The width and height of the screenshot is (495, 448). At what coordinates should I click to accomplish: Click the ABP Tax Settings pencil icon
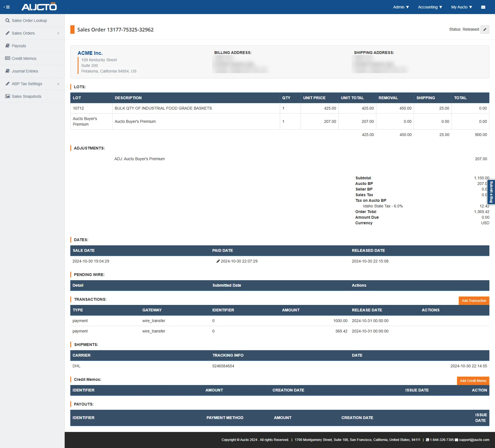coord(8,84)
